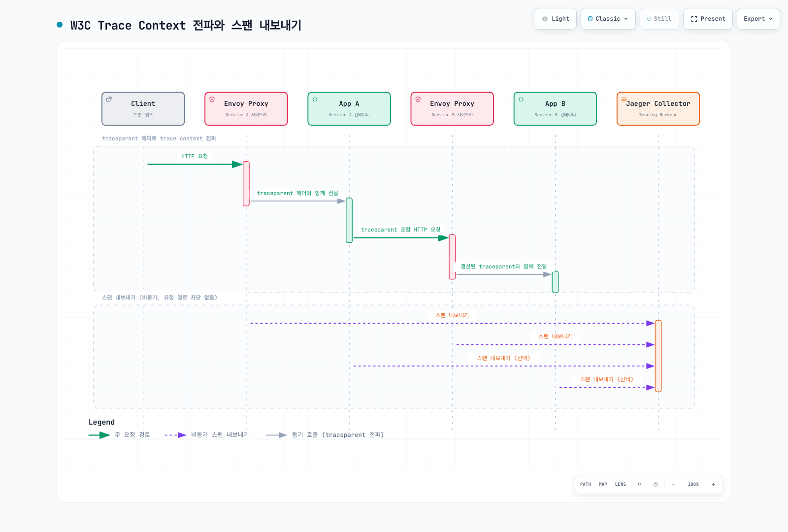Click the shield icon on the Service B Envoy Proxy
This screenshot has height=532, width=788.
(418, 99)
